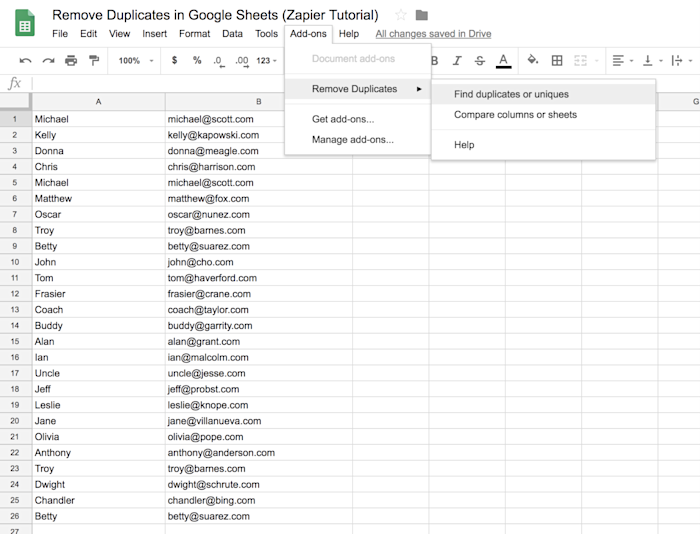
Task: Click the formula bar input
Action: pyautogui.click(x=158, y=83)
